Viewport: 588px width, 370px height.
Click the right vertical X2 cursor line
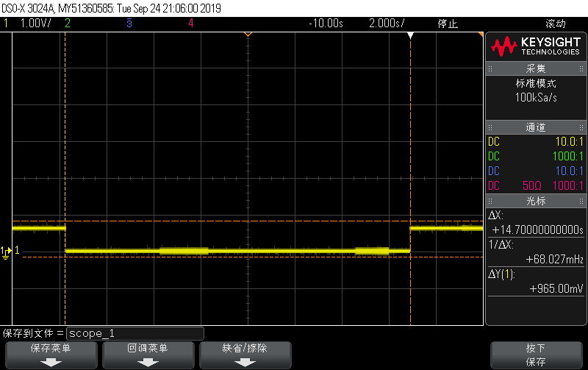tap(411, 179)
